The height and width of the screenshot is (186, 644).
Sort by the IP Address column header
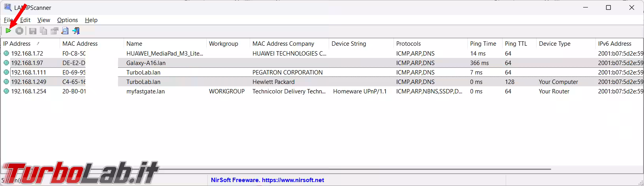(17, 44)
